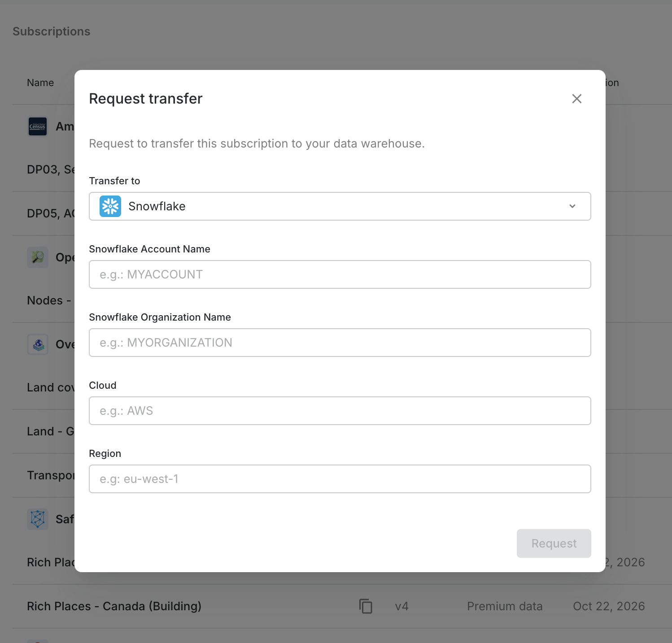Screen dimensions: 672x643
Task: Copy the Rich Places Canada Building ID
Action: coord(366,606)
